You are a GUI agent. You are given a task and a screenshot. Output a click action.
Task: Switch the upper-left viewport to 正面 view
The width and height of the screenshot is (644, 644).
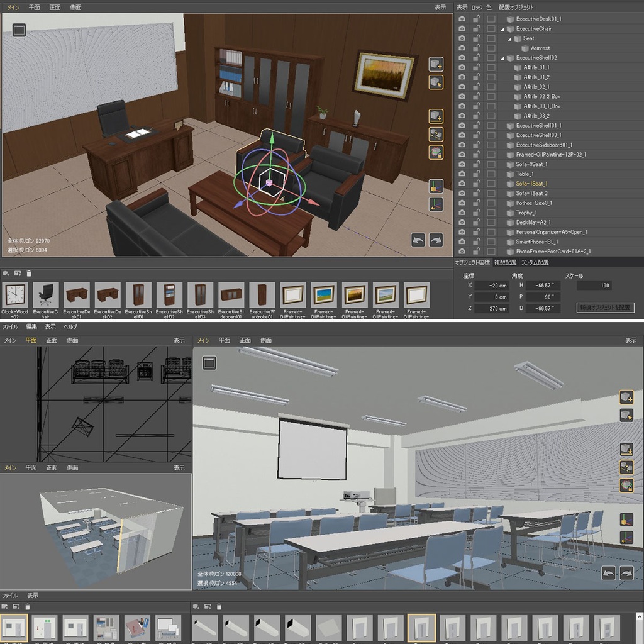coord(54,7)
